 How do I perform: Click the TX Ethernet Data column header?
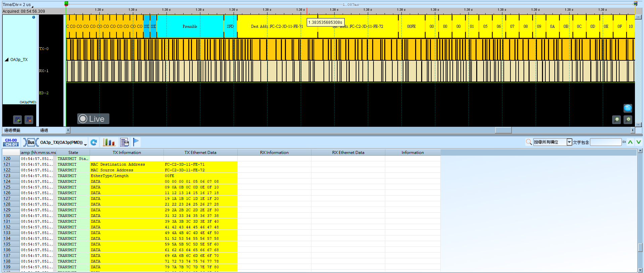(x=201, y=153)
